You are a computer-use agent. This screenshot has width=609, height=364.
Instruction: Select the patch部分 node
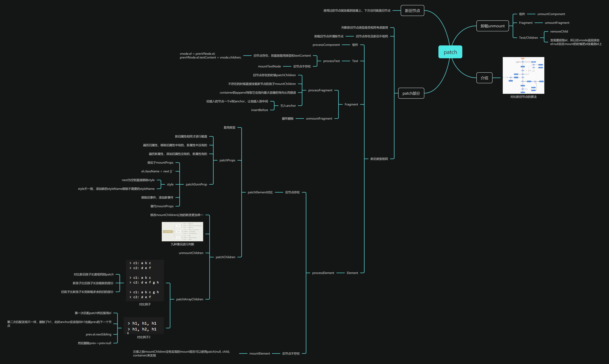[411, 93]
